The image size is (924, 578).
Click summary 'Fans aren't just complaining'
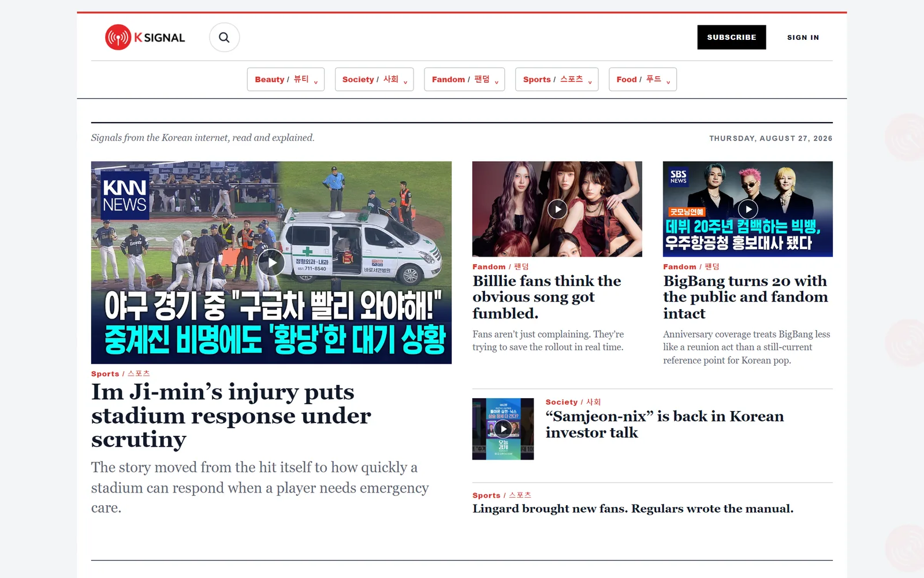[x=548, y=340]
